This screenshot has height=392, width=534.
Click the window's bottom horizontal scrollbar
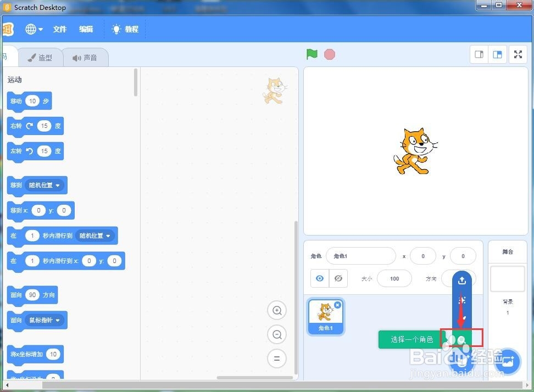pos(282,385)
